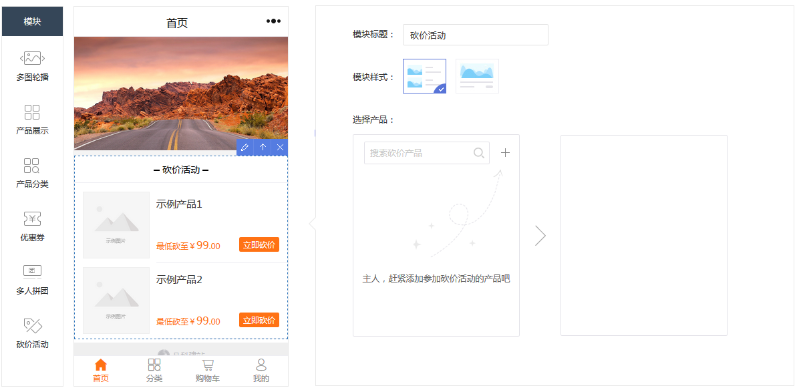The image size is (799, 392).
Task: Click the plus icon to add product
Action: click(x=505, y=153)
